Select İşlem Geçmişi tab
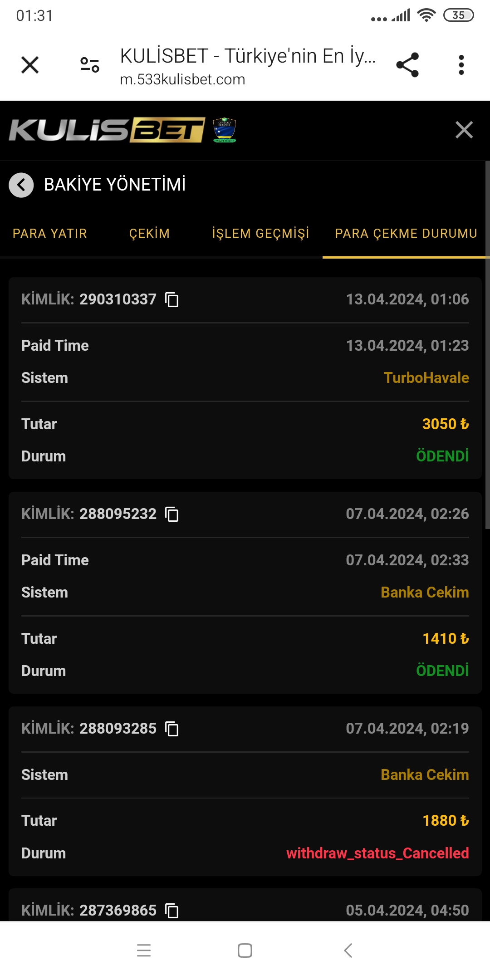The image size is (490, 980). click(260, 234)
